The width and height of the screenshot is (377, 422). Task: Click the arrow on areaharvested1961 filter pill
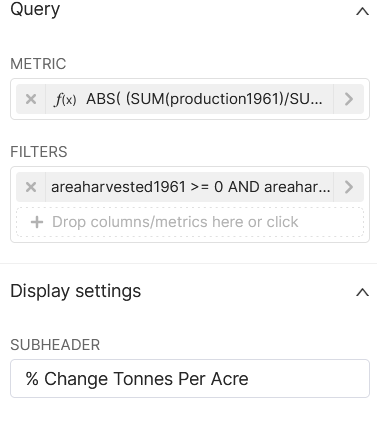[349, 187]
